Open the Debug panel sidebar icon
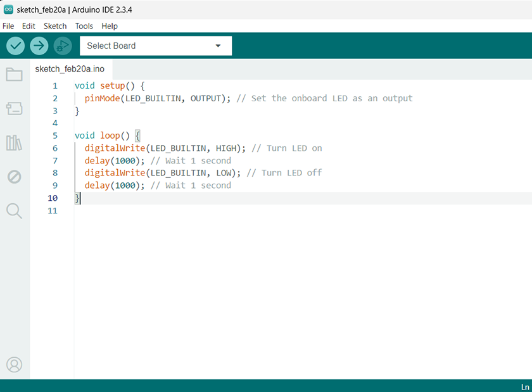 pos(14,177)
